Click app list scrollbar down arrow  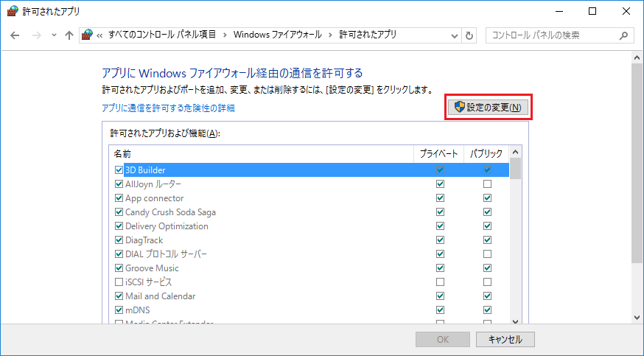(516, 321)
